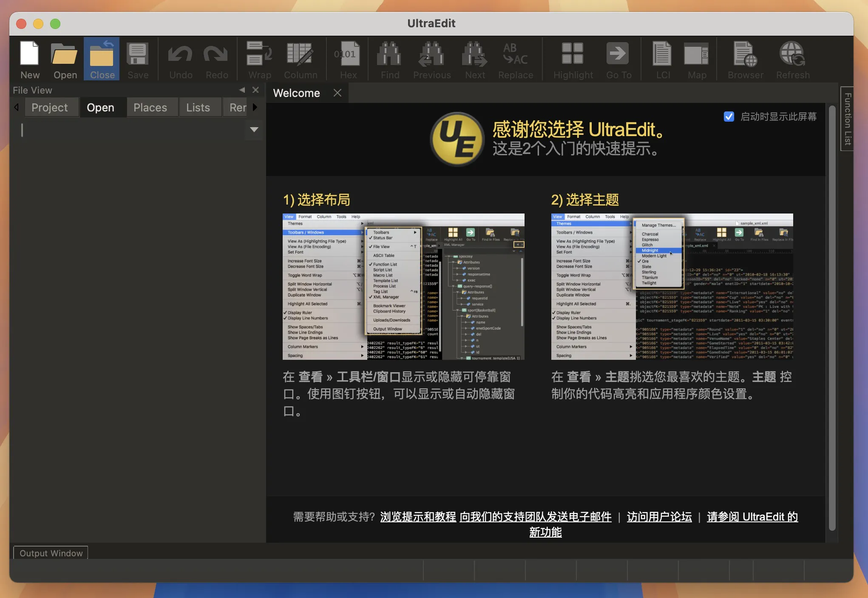Open Find with binoculars icon
This screenshot has height=598, width=868.
click(x=390, y=60)
